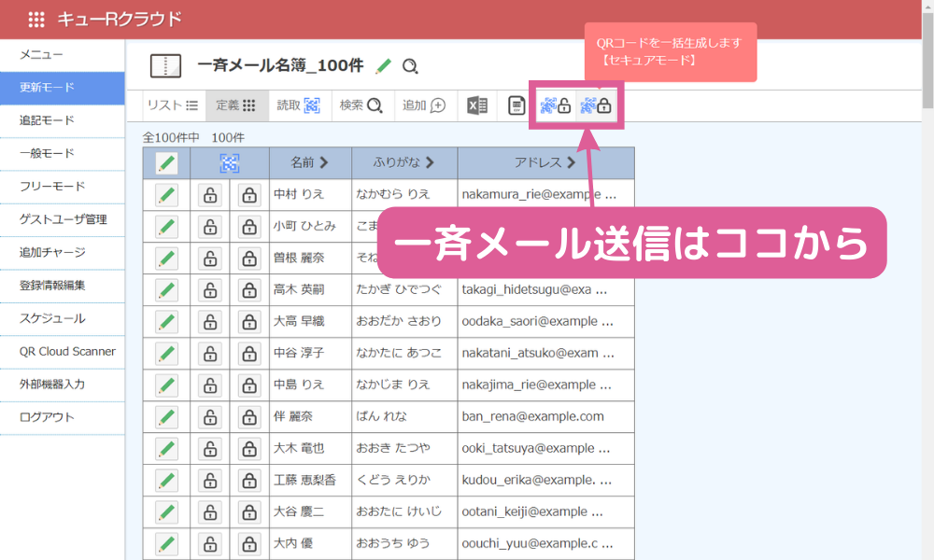This screenshot has width=934, height=560.
Task: Open 追加チャージ in the sidebar
Action: point(62,252)
